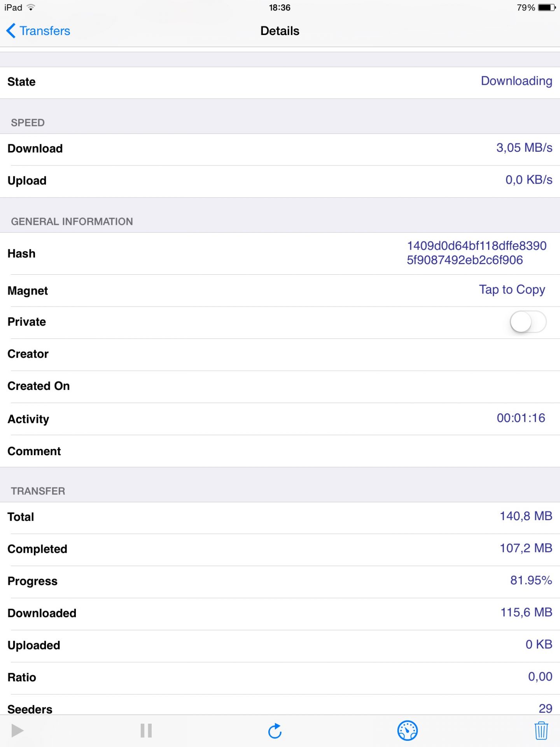Image resolution: width=560 pixels, height=747 pixels.
Task: Tap to Copy the magnet link
Action: (512, 290)
